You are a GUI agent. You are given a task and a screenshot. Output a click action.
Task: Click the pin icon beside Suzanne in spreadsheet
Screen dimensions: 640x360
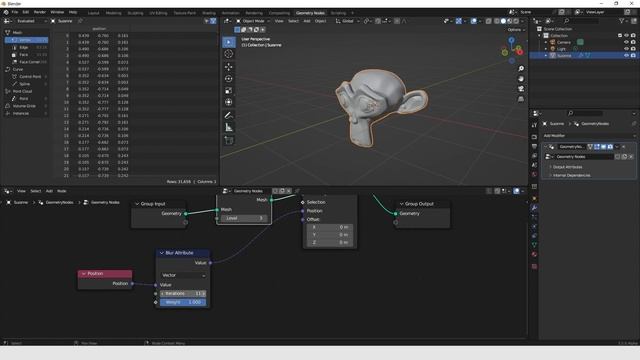coord(80,21)
